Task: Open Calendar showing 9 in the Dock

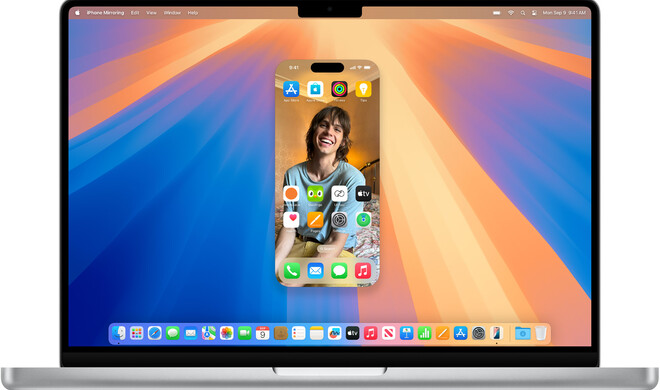Action: coord(262,333)
